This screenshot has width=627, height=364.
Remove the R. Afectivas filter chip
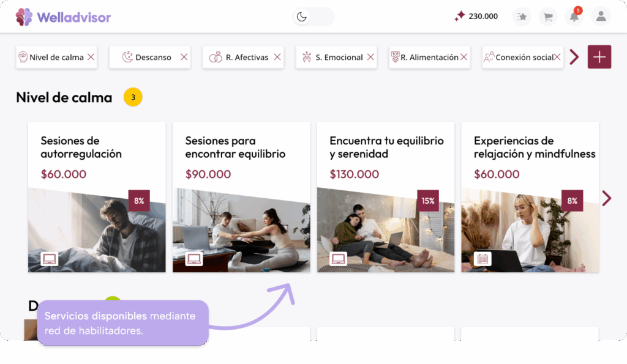277,57
